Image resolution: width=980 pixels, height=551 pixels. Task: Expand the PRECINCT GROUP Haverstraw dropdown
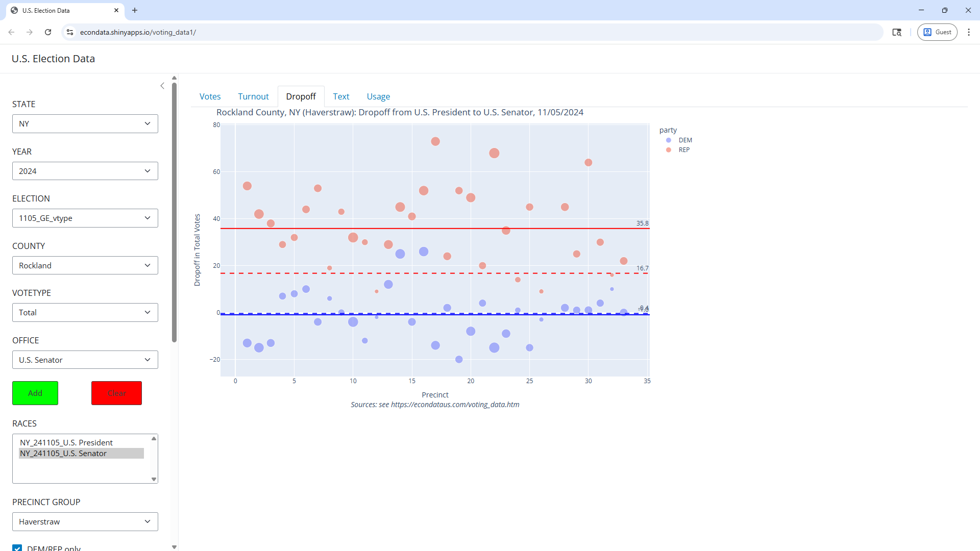tap(85, 521)
